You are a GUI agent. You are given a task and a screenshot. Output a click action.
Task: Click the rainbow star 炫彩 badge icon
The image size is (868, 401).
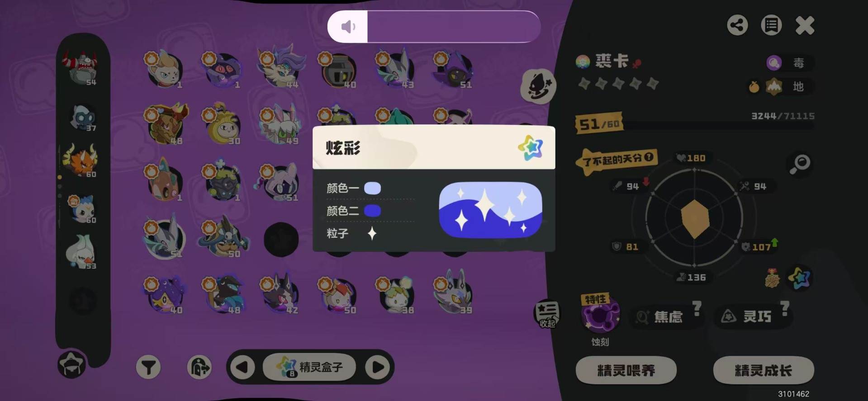[x=800, y=278]
